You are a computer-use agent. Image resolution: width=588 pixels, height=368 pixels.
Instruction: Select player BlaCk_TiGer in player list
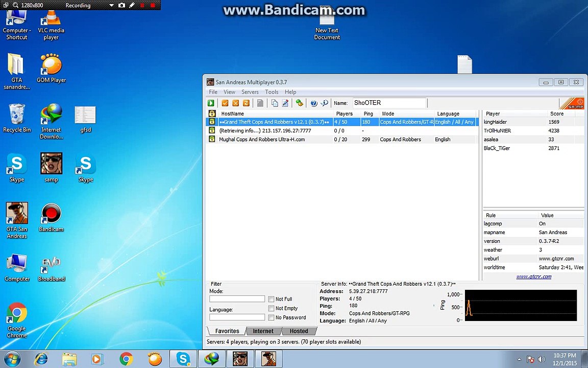click(x=533, y=148)
